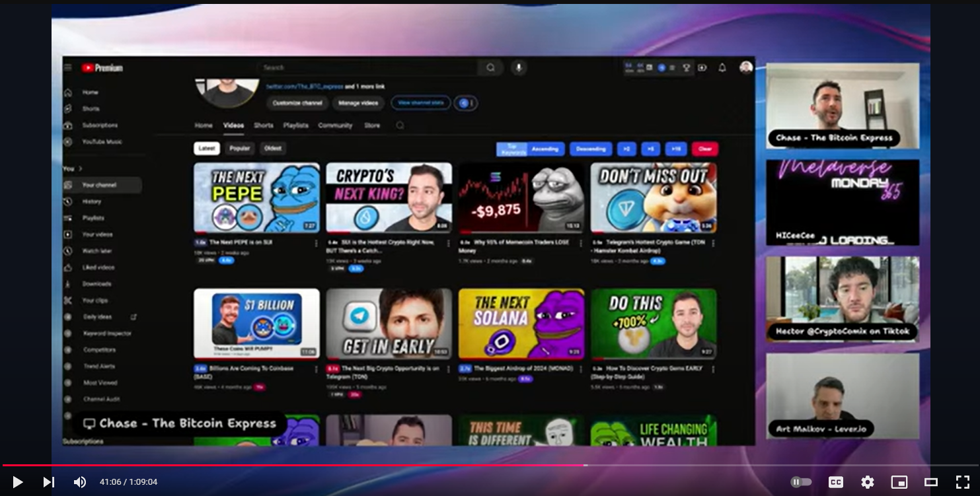The image size is (980, 496).
Task: Select Your channel in the sidebar
Action: click(x=102, y=185)
